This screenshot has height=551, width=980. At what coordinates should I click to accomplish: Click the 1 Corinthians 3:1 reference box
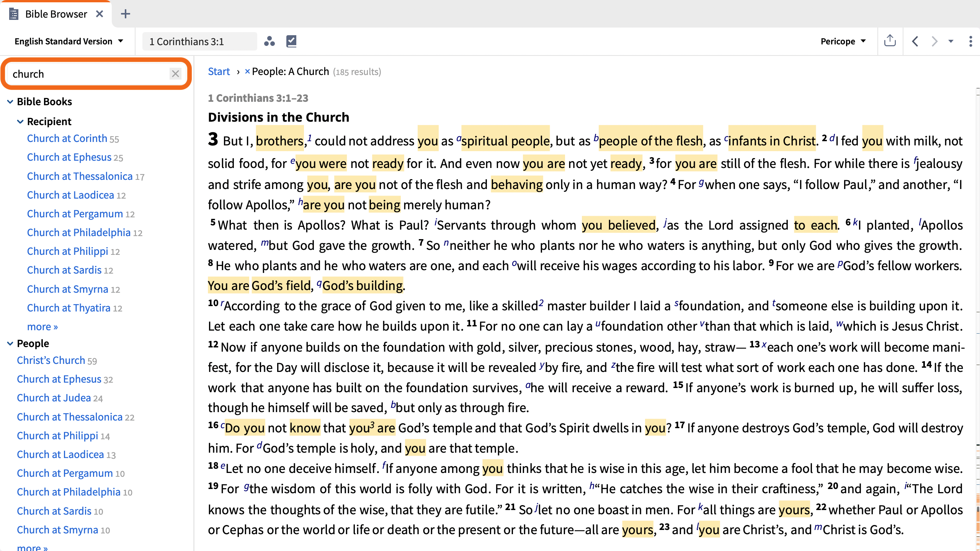199,41
